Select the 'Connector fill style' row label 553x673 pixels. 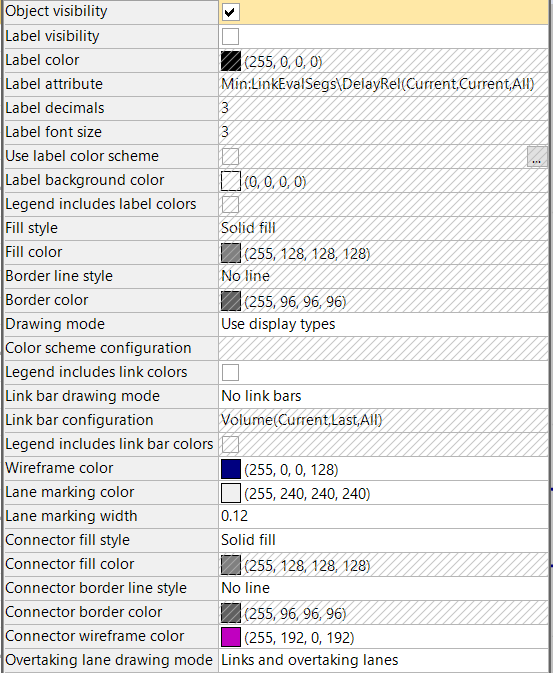click(x=67, y=540)
